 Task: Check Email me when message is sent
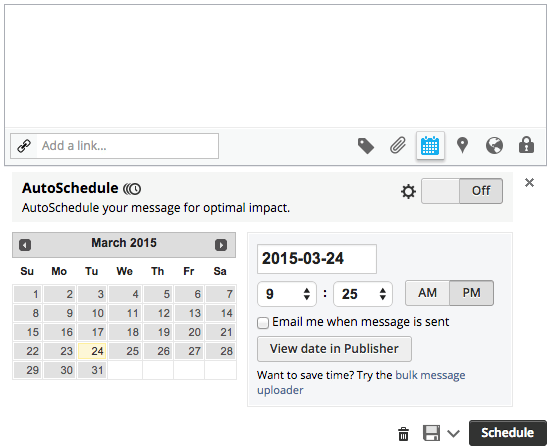[x=263, y=323]
